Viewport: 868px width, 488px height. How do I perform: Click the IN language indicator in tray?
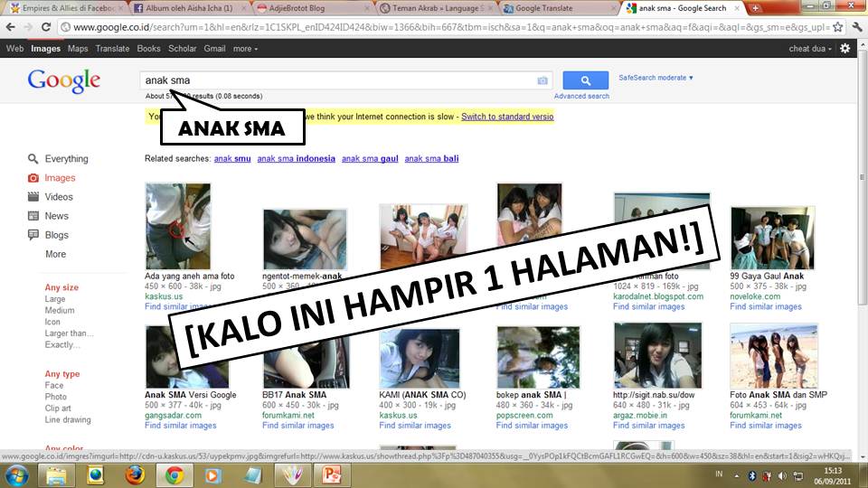[719, 474]
